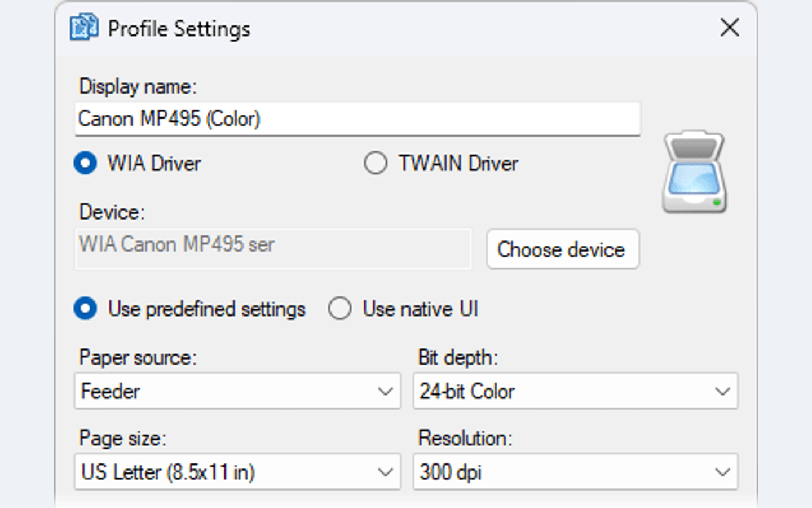Click the Paper source label
This screenshot has width=812, height=508.
click(138, 358)
